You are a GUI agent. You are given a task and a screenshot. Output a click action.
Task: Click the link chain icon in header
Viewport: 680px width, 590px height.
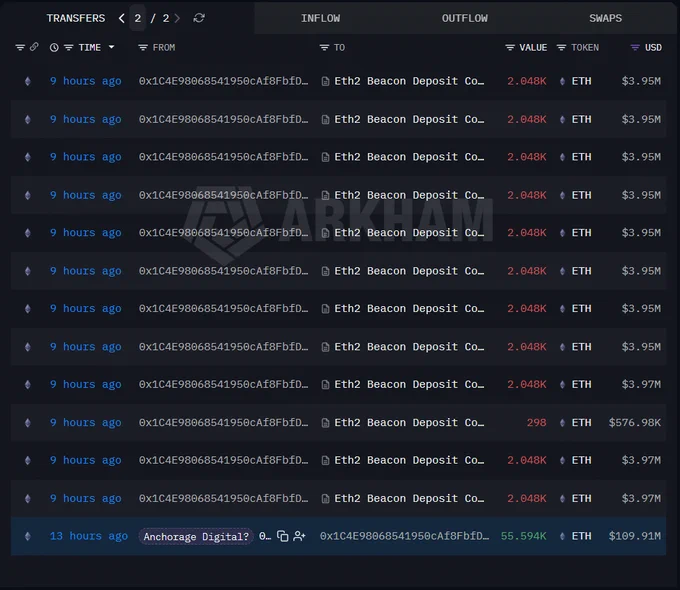34,47
